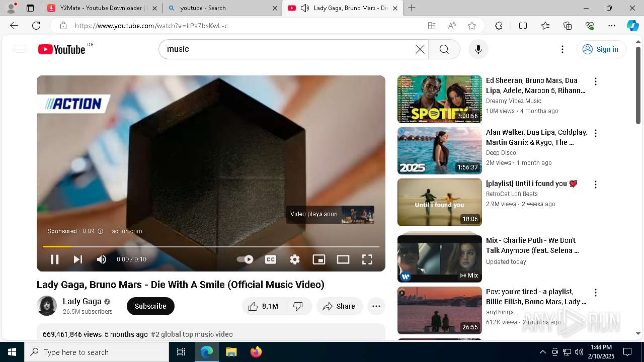The width and height of the screenshot is (644, 362).
Task: Open options for 'Pov: you're tired' video
Action: 596,293
